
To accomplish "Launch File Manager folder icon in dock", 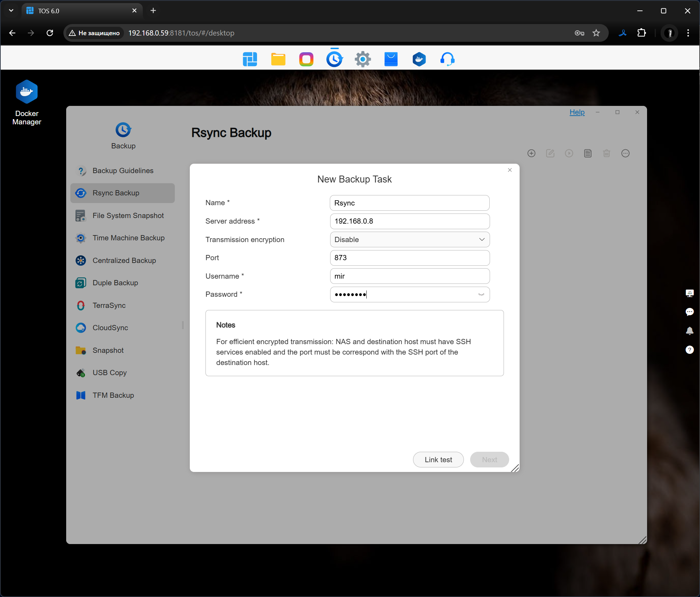I will coord(278,59).
